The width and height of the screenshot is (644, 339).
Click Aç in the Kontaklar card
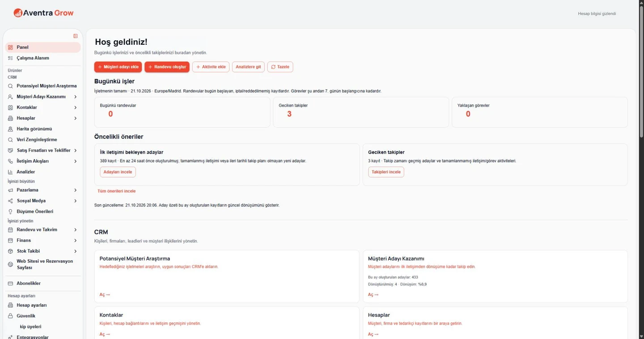[x=105, y=335]
